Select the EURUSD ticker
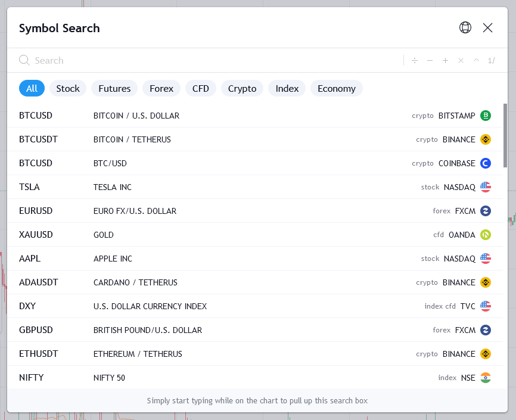This screenshot has height=420, width=516. coord(36,211)
